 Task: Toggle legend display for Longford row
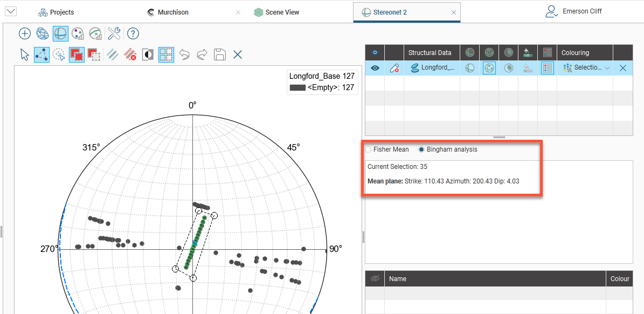pyautogui.click(x=547, y=68)
